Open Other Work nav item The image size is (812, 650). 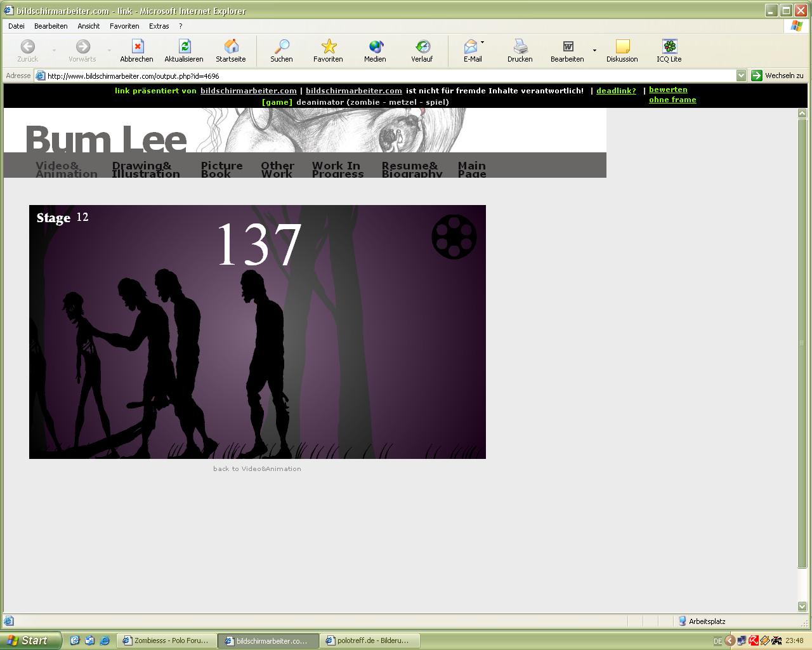pos(277,169)
